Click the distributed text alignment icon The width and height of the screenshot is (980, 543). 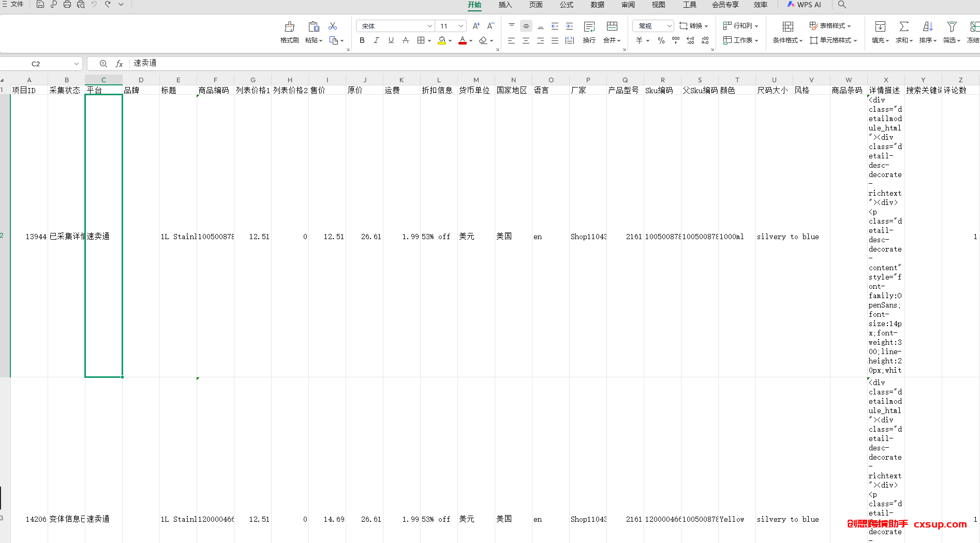tap(569, 40)
